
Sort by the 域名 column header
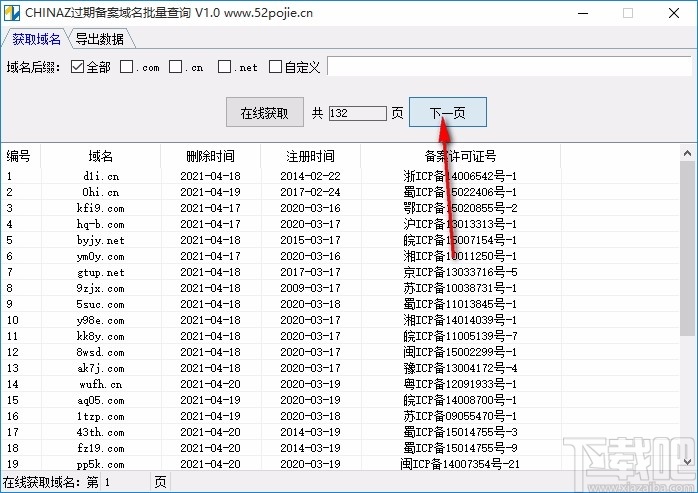pyautogui.click(x=101, y=156)
